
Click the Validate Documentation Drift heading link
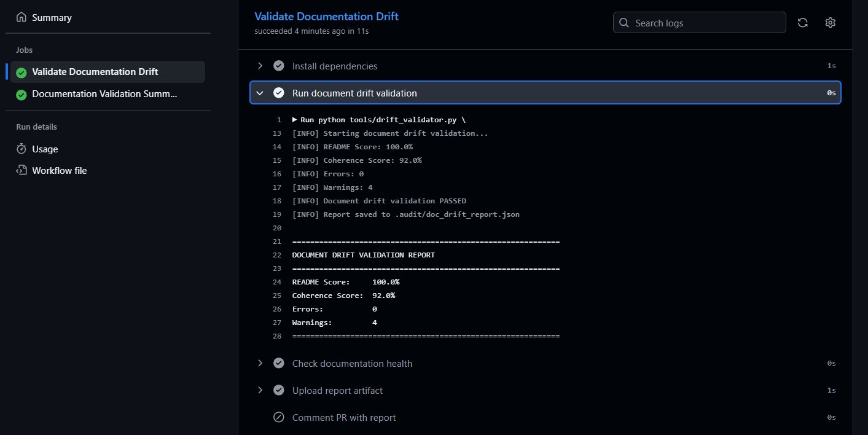tap(326, 17)
